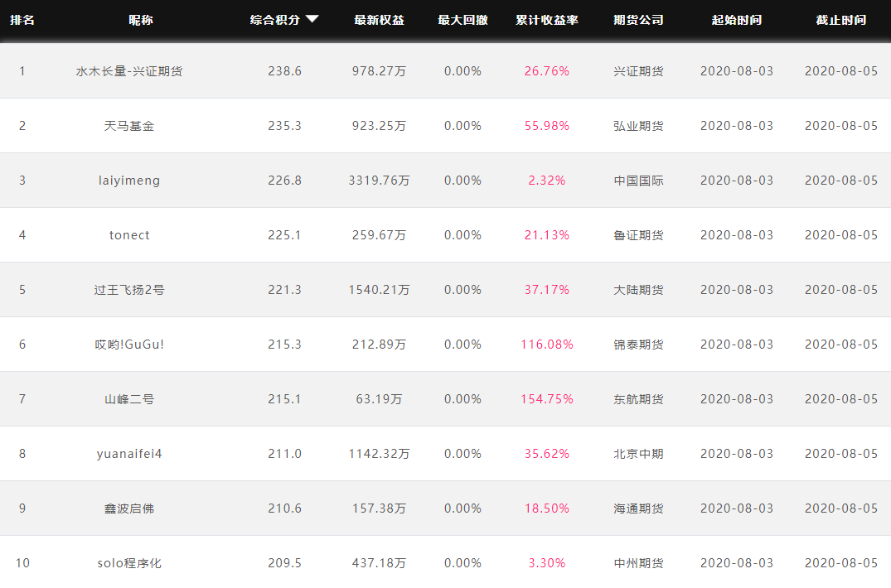Viewport: 891px width, 588px height.
Task: Sort by 综合积分 descending arrow
Action: 312,19
